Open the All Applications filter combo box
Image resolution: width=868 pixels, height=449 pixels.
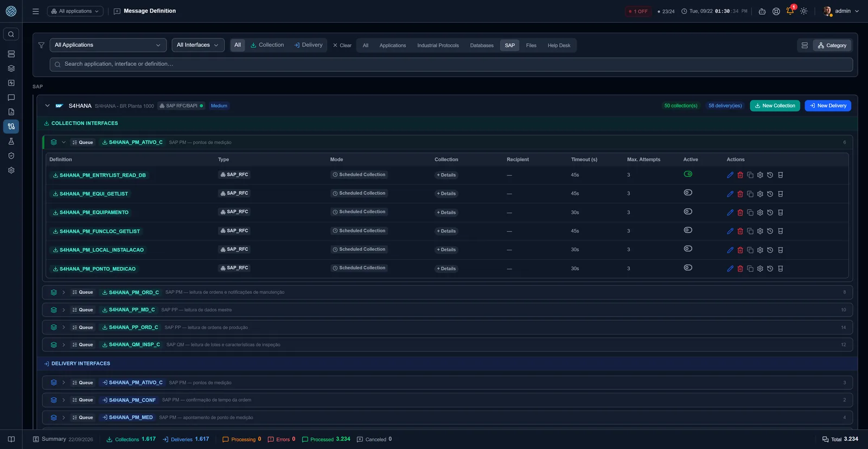click(108, 45)
